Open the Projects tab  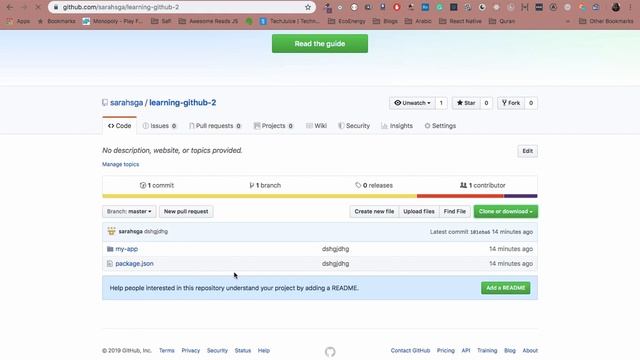point(273,126)
